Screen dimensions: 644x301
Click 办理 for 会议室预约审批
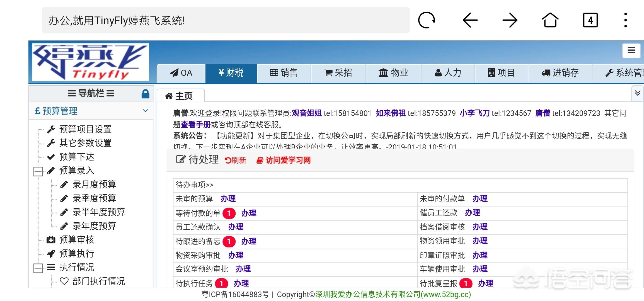tap(243, 269)
